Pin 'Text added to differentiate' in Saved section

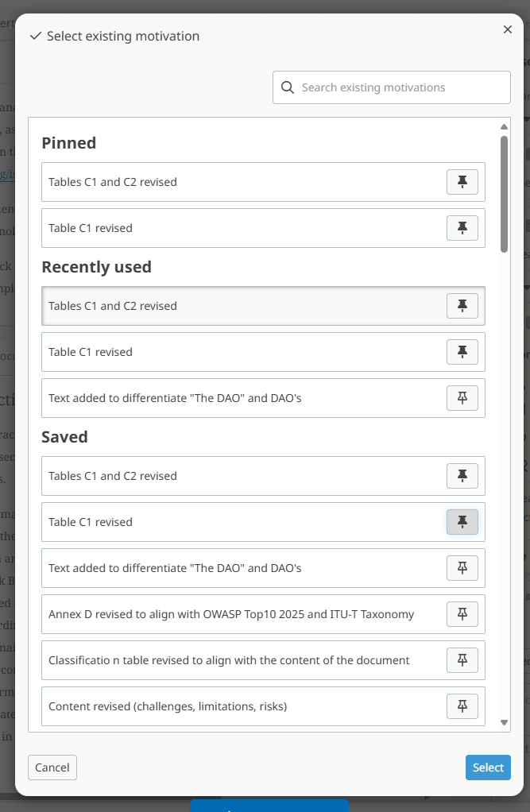[462, 568]
